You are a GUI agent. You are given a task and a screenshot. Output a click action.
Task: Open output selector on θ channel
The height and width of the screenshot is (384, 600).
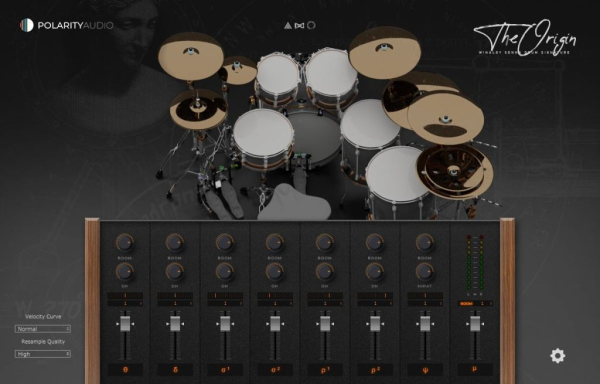click(x=125, y=303)
